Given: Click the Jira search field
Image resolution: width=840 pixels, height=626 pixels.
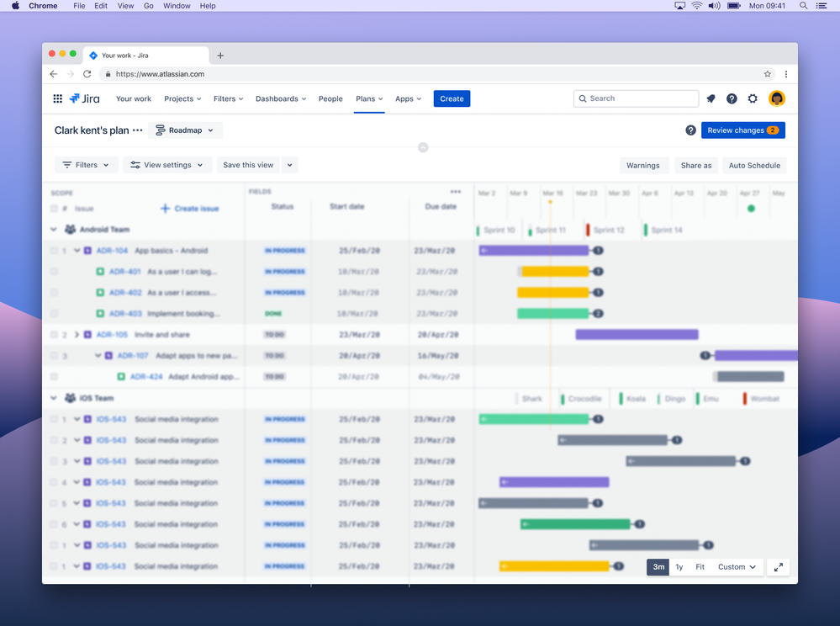Looking at the screenshot, I should tap(636, 98).
